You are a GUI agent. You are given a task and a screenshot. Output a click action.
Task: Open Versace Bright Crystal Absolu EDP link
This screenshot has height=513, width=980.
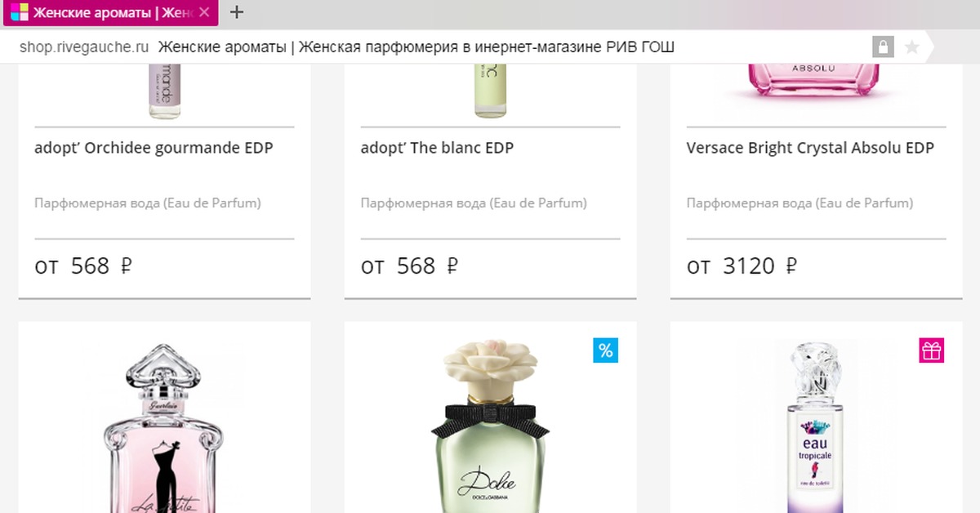coord(810,148)
